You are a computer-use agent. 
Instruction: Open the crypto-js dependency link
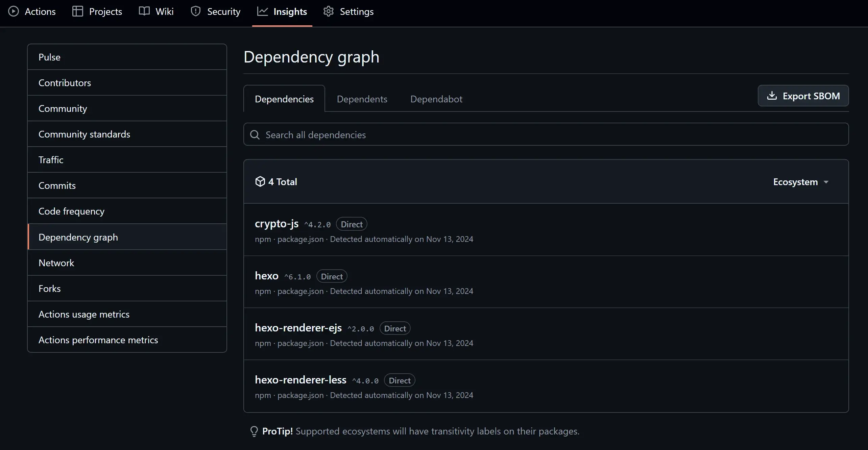click(276, 224)
